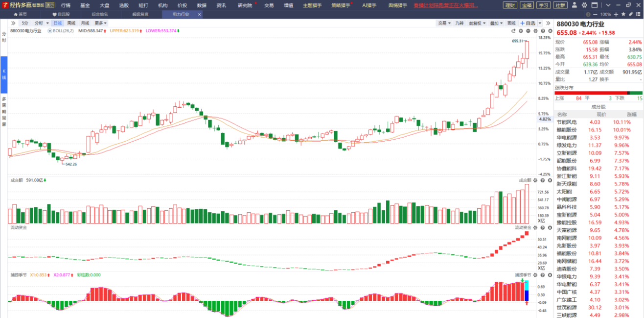Open help for the 捕捞季节 indicator panel
This screenshot has width=644, height=318.
tap(542, 275)
